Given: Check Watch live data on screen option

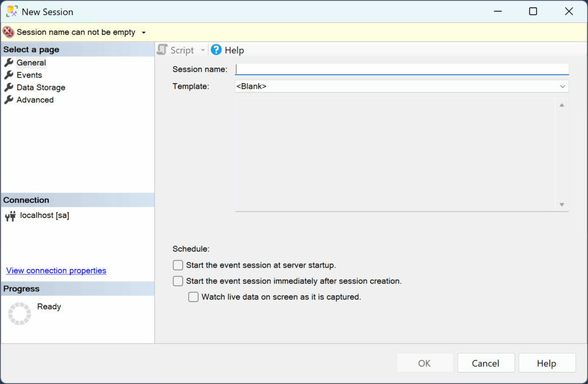Looking at the screenshot, I should pyautogui.click(x=193, y=297).
